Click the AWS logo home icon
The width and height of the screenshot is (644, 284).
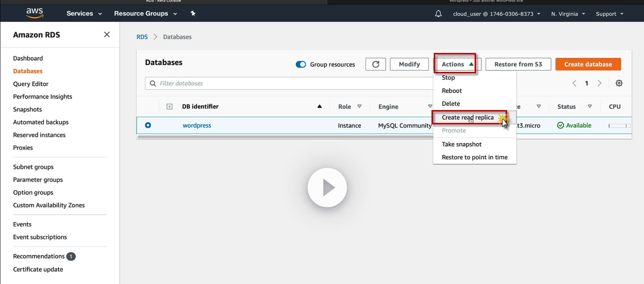click(x=35, y=13)
